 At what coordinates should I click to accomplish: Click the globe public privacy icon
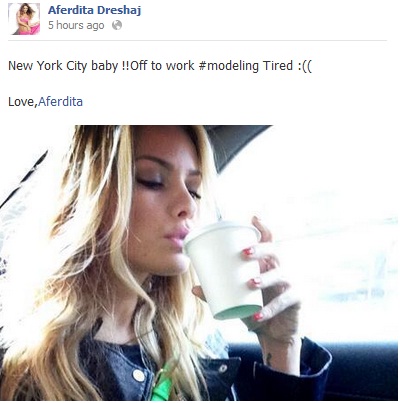click(x=117, y=25)
